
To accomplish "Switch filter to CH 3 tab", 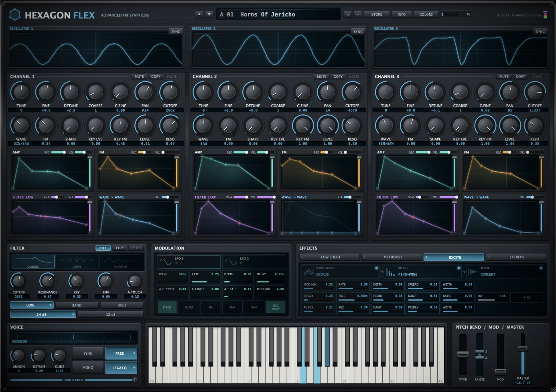I will [x=136, y=248].
